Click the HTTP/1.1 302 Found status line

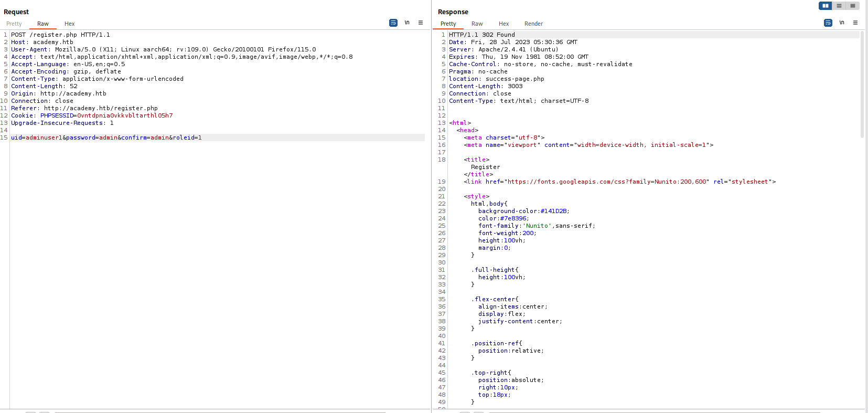(482, 35)
